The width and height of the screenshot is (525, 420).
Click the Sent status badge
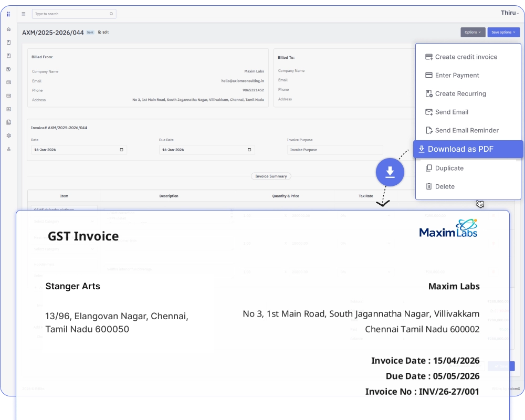point(90,33)
